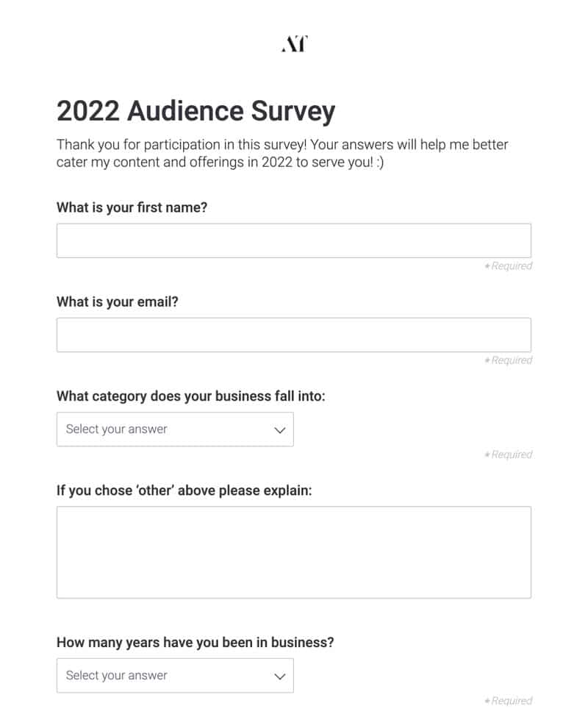Screen dimensions: 588x717
Task: Open the business category dropdown
Action: (x=175, y=429)
